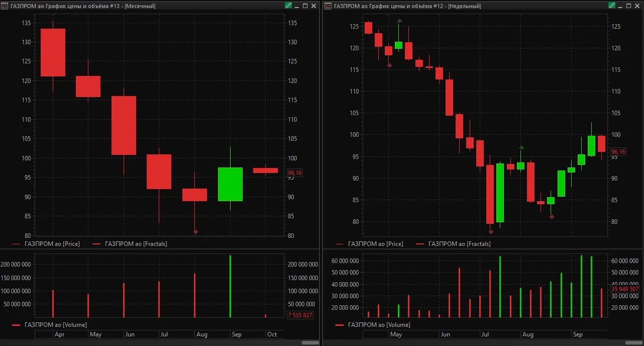Click the Oct label on the monthly time axis

coord(272,334)
